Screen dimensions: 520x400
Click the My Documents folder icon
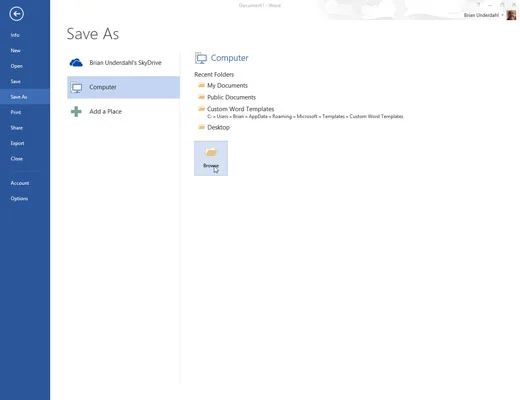201,85
